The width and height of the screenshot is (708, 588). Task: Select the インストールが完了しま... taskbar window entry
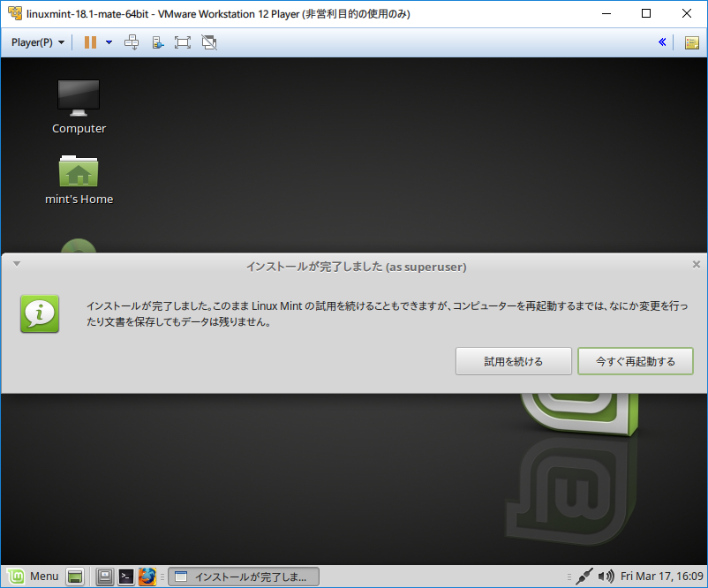244,577
